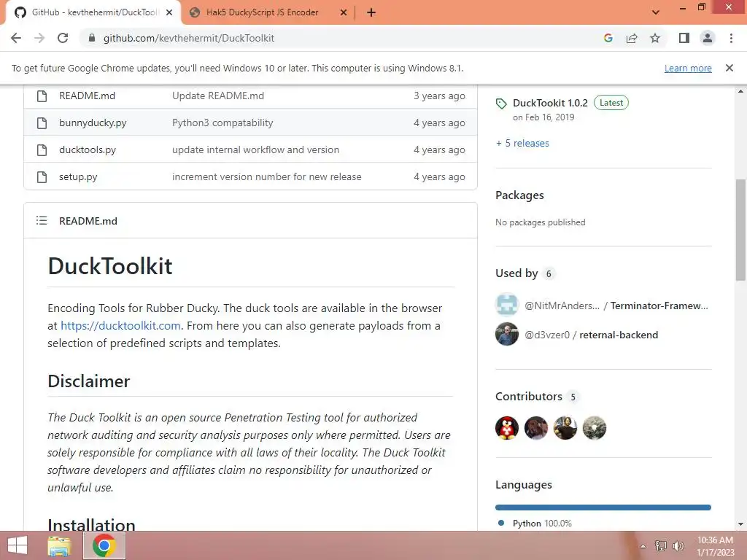Open the README outline list icon
The width and height of the screenshot is (747, 560).
[42, 220]
